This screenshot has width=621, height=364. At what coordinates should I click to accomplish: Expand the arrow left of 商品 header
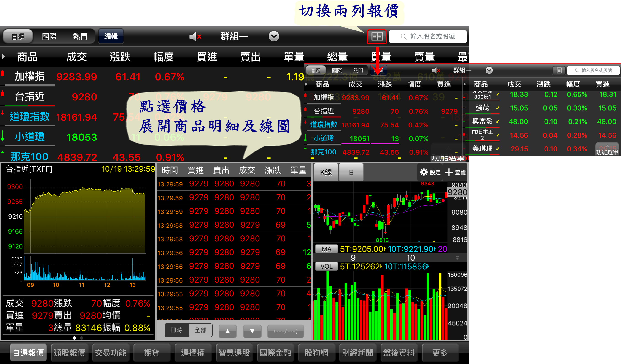pyautogui.click(x=4, y=57)
